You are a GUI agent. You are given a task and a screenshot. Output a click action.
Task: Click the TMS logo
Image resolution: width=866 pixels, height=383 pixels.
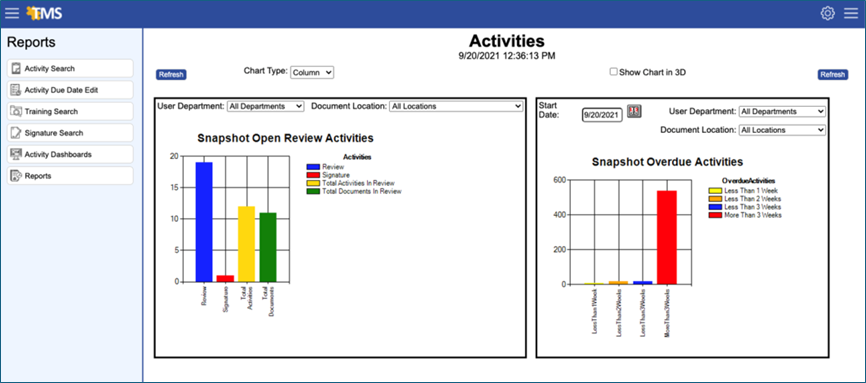pos(44,13)
